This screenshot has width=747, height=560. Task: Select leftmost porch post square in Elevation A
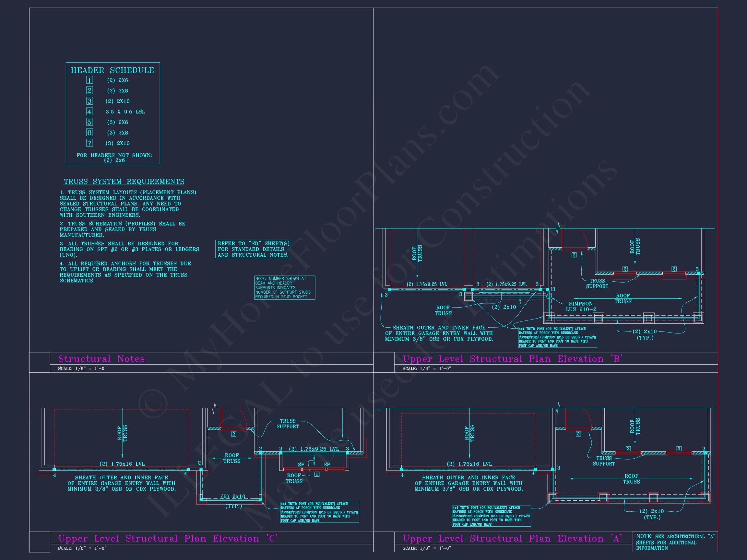tap(552, 497)
